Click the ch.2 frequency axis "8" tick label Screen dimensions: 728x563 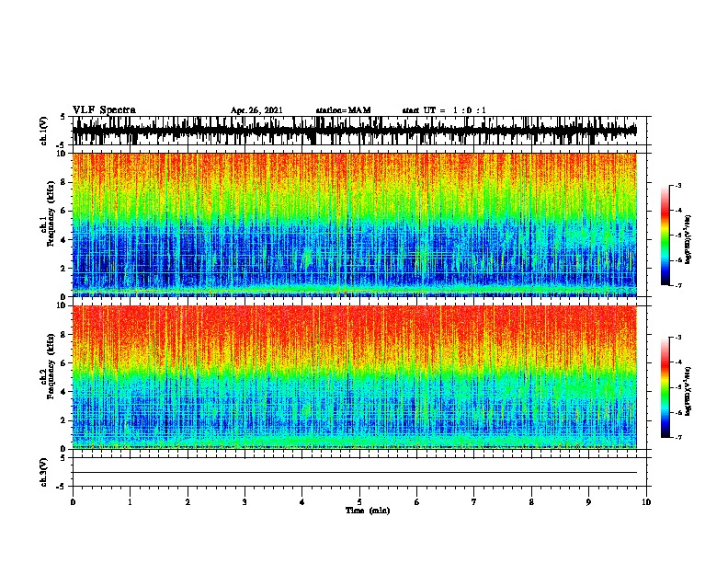coord(64,335)
